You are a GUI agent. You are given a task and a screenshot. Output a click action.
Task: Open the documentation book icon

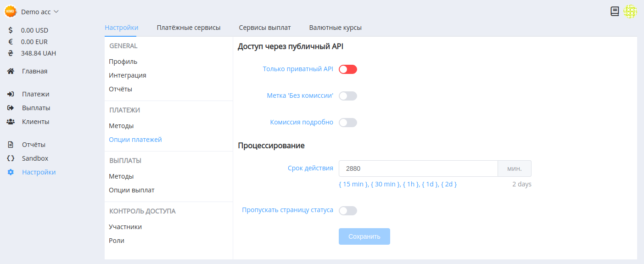[x=615, y=11]
